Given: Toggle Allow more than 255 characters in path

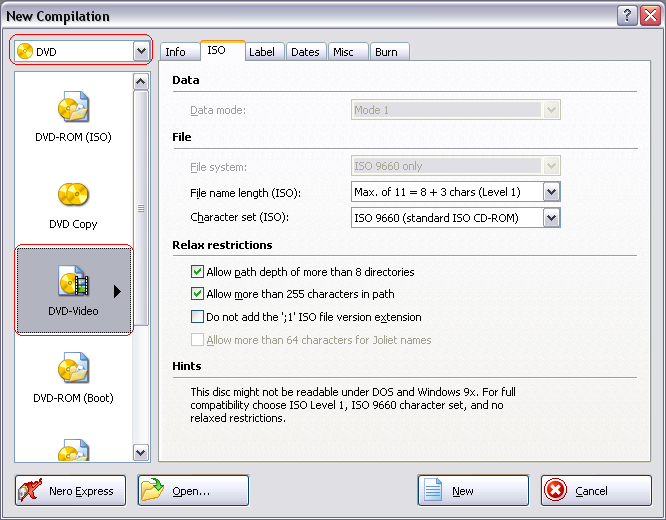Looking at the screenshot, I should [197, 294].
